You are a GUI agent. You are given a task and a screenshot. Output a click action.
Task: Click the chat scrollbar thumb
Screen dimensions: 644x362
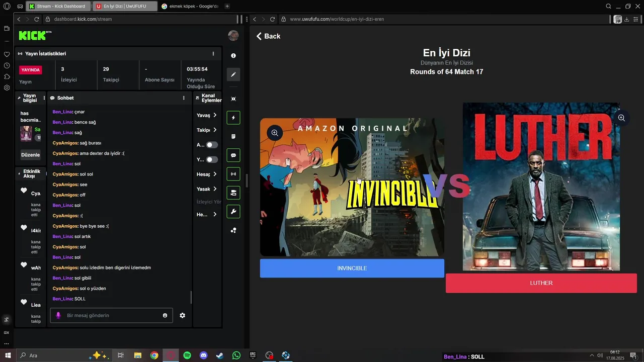191,298
